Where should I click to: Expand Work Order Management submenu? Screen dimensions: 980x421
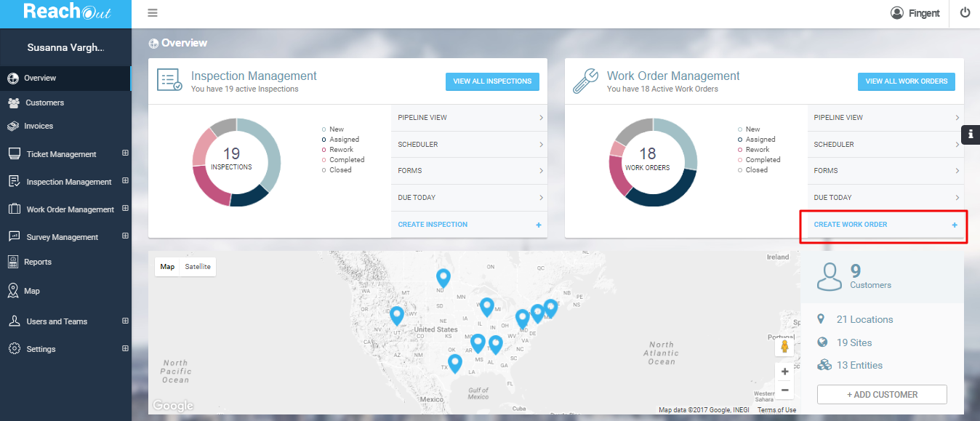125,208
